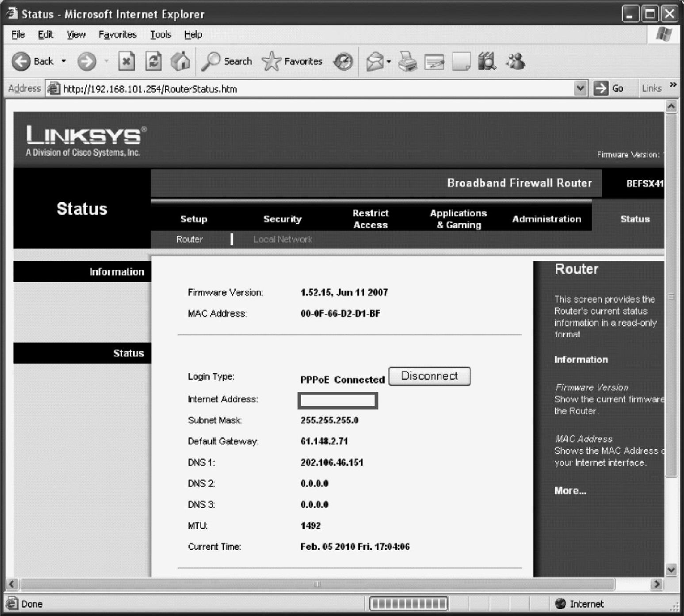Click the vertical scrollbar thumb
Screen dimensions: 684x616
click(671, 295)
